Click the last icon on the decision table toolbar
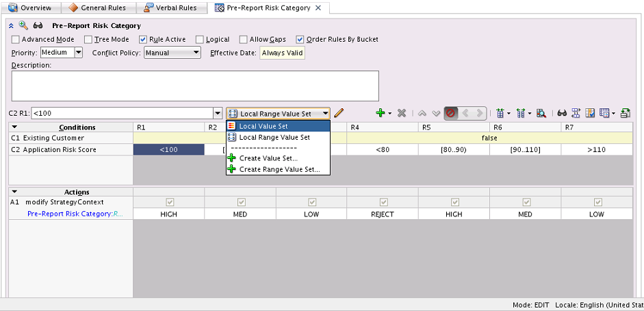644x311 pixels. point(626,113)
